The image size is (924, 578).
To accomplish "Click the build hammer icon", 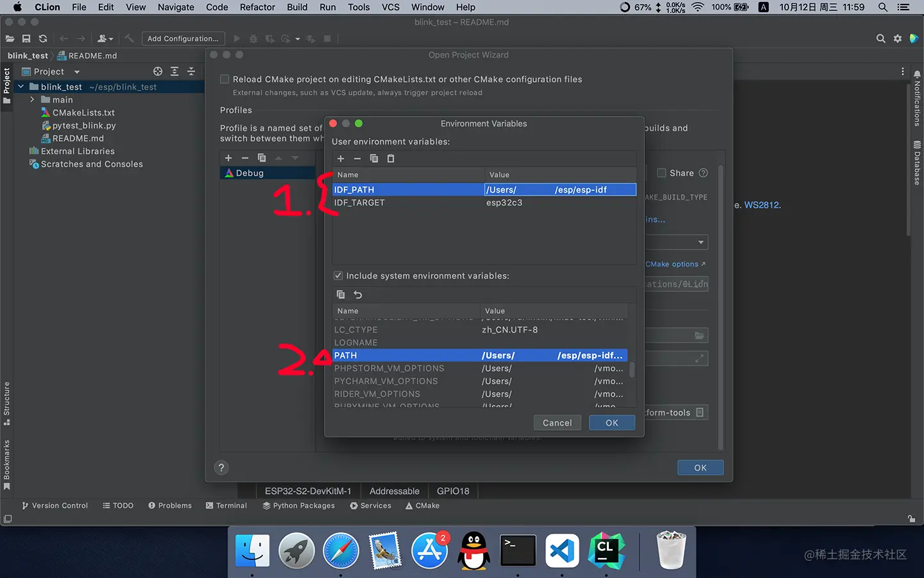I will 129,39.
